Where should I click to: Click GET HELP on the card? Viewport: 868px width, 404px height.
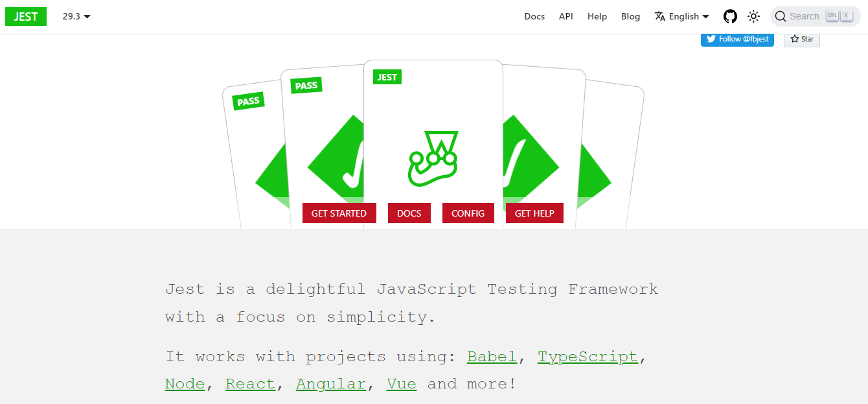(x=534, y=213)
